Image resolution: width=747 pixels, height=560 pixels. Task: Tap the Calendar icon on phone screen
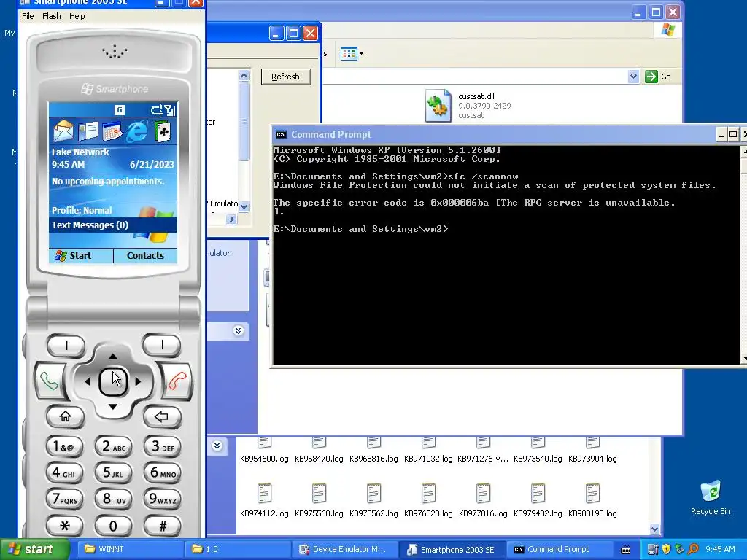click(x=112, y=131)
